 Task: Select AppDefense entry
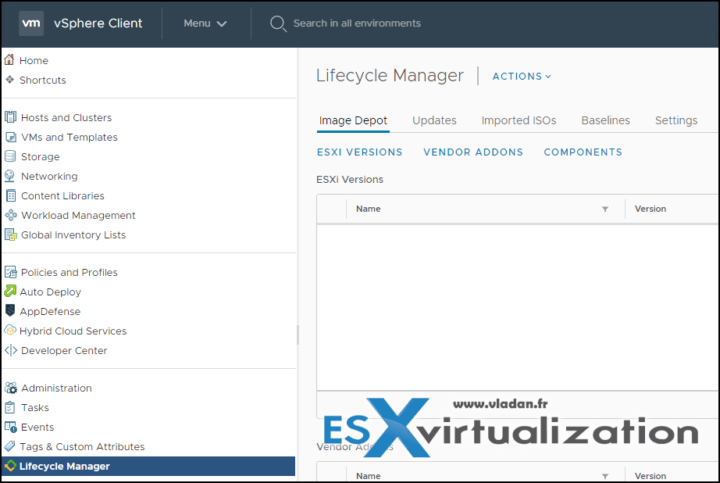(x=50, y=311)
